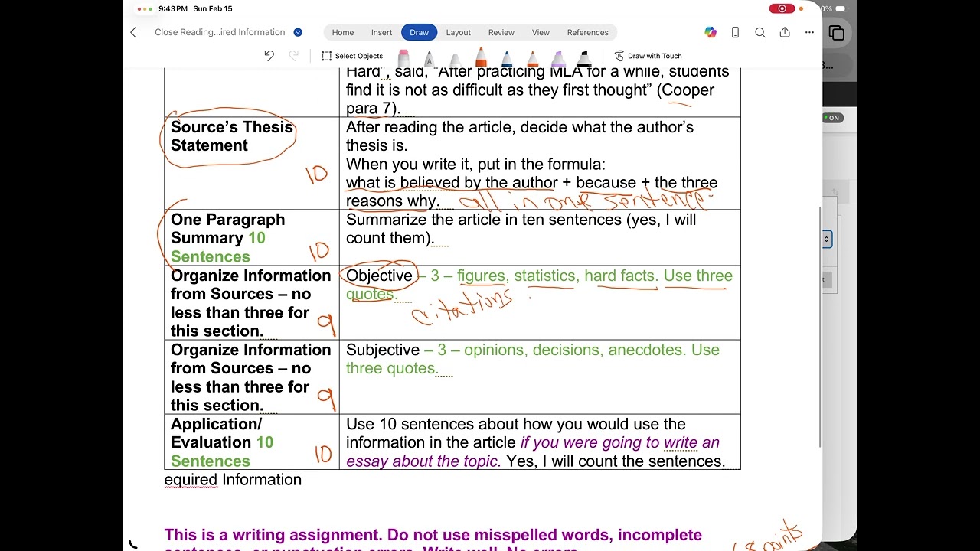980x551 pixels.
Task: Select the orange pen next to blue
Action: click(x=533, y=58)
